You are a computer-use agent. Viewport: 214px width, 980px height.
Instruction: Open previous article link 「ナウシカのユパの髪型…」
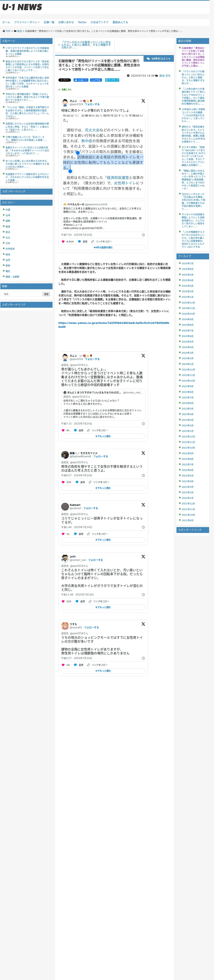tap(86, 45)
